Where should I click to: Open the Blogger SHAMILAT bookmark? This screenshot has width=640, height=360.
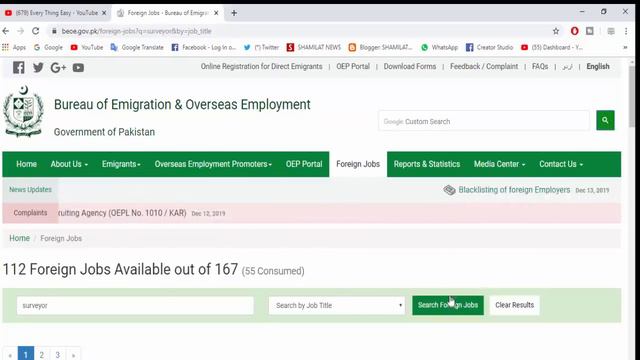click(380, 47)
